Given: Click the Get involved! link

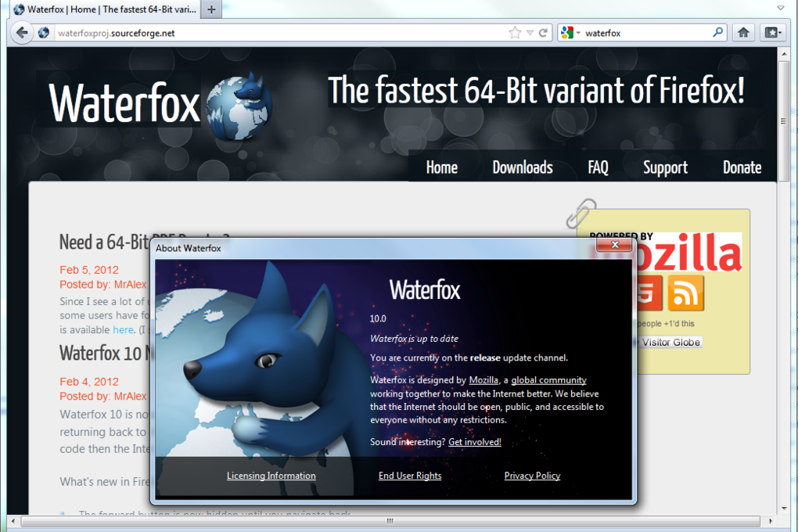Looking at the screenshot, I should [x=475, y=442].
